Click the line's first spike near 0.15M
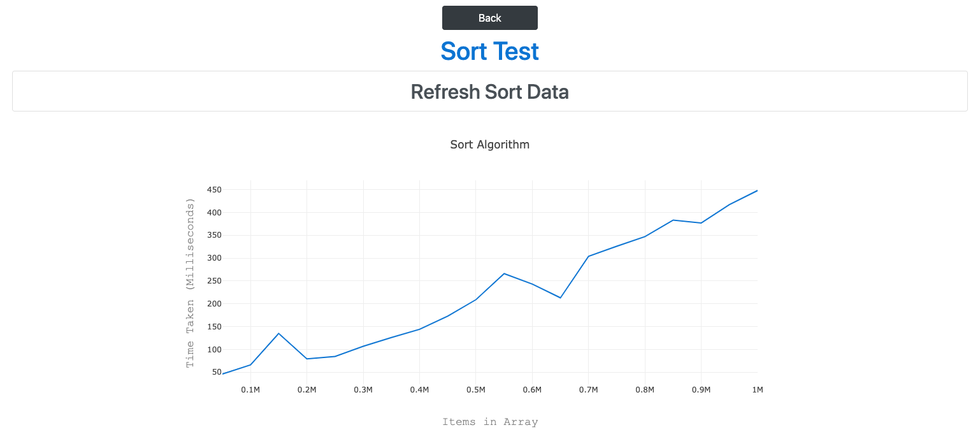The width and height of the screenshot is (980, 446). [x=278, y=333]
